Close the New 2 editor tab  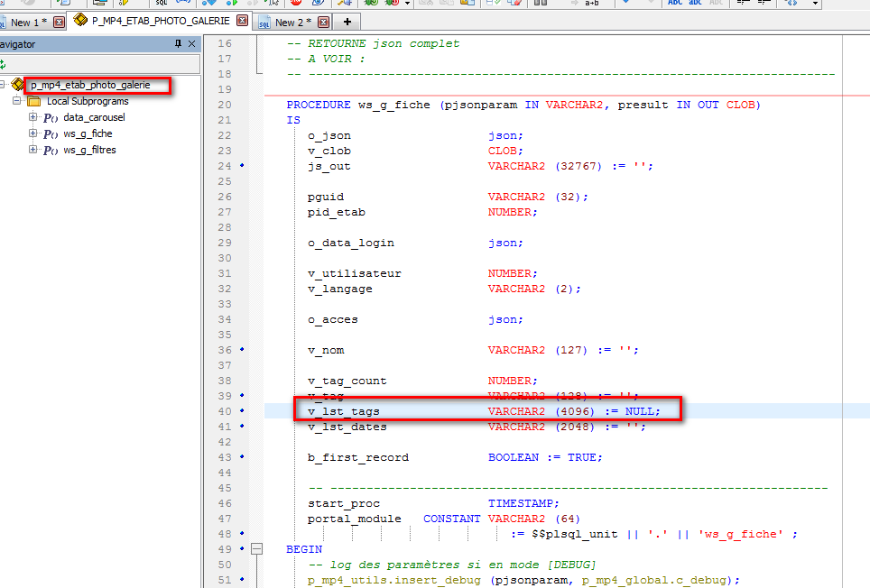323,22
